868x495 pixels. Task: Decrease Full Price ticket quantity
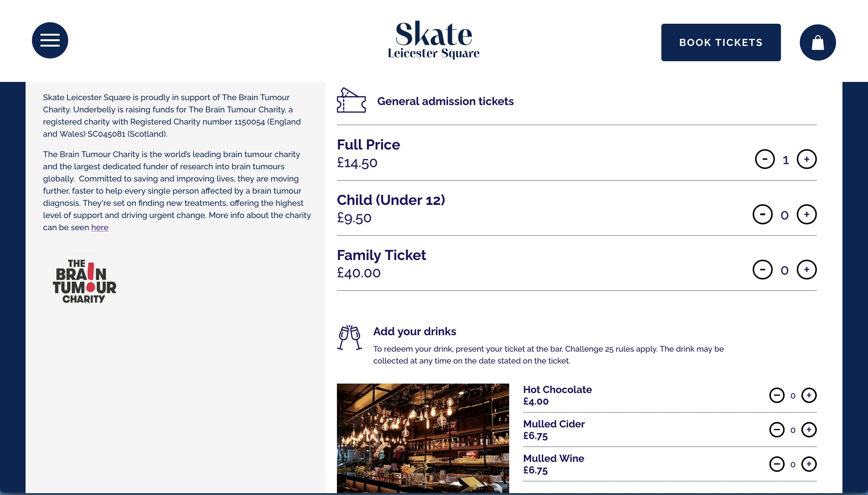point(764,159)
